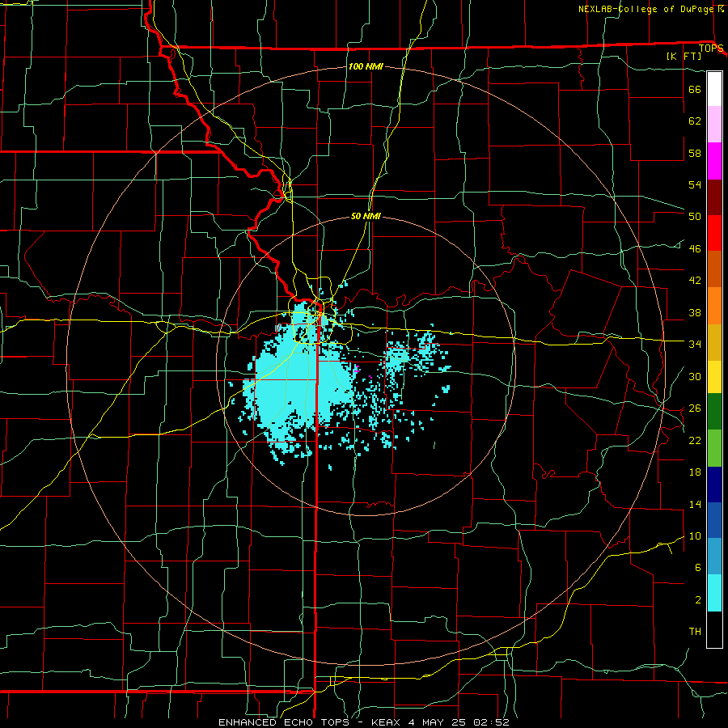The image size is (728, 728).
Task: Pick the bright yellow legend swatch
Action: pyautogui.click(x=714, y=376)
